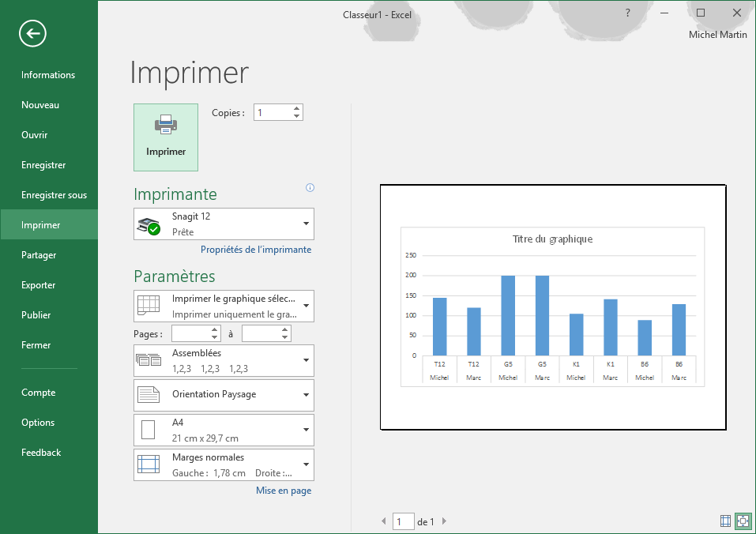Click the Mise en page link

point(284,491)
